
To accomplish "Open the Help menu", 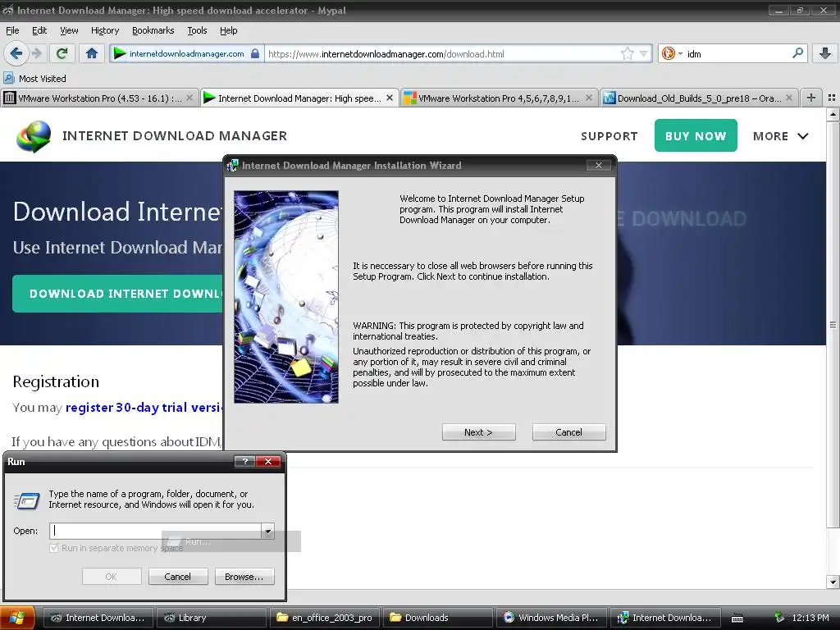I will point(228,30).
